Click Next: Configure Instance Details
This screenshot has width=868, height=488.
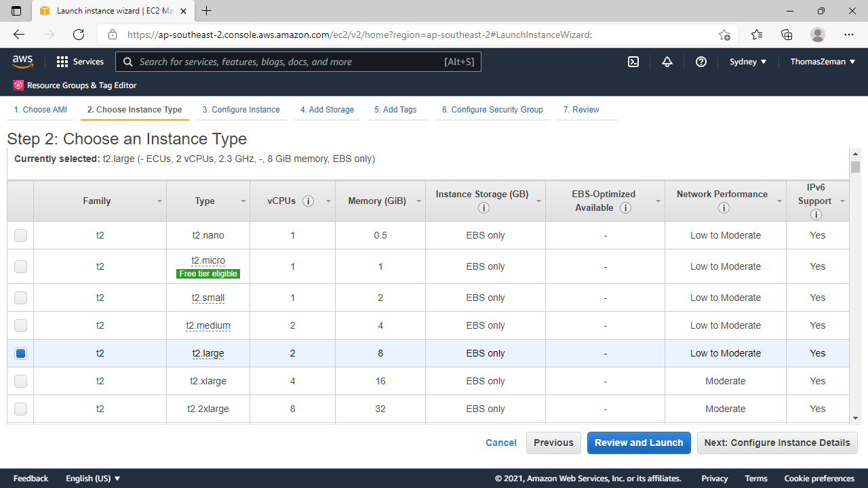click(x=777, y=443)
